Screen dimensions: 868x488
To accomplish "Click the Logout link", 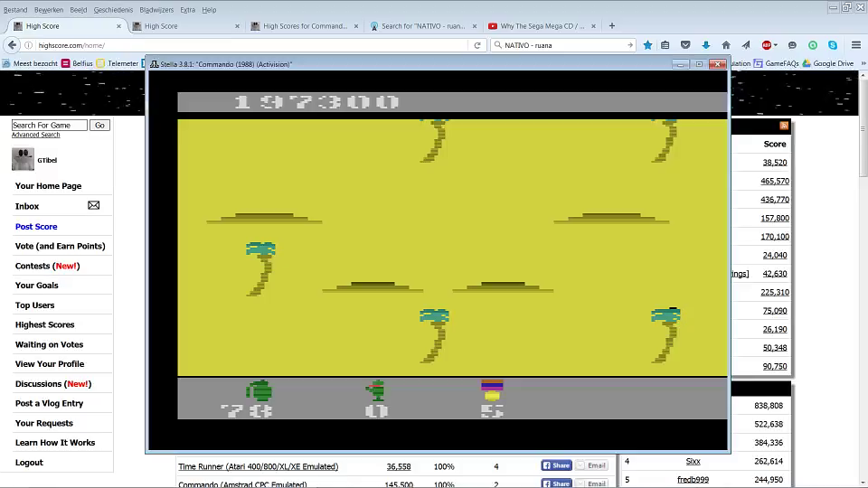I will click(29, 463).
